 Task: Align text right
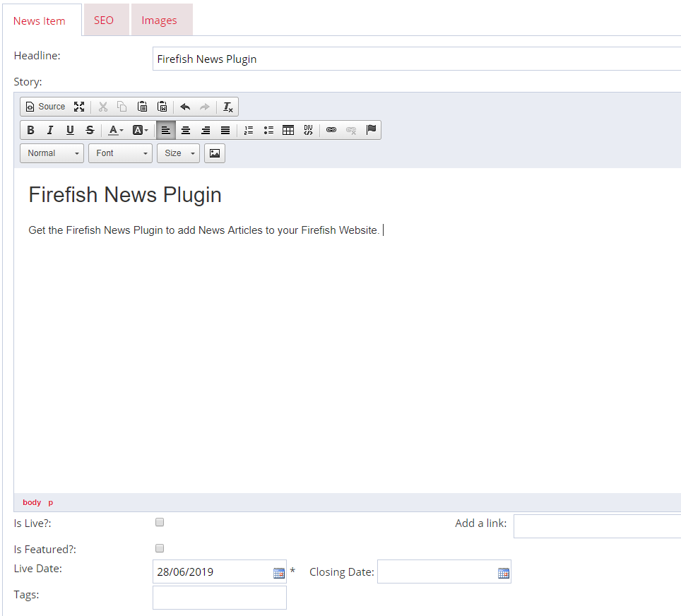[x=206, y=130]
